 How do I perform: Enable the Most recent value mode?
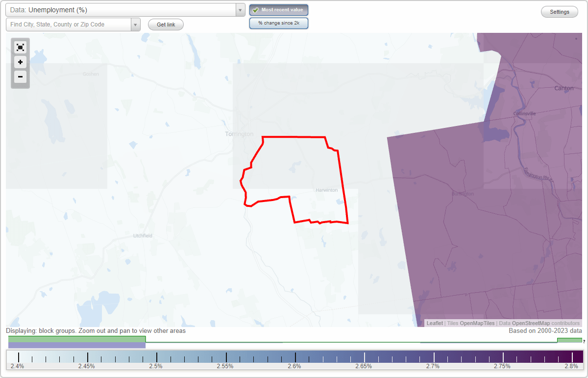click(x=278, y=9)
